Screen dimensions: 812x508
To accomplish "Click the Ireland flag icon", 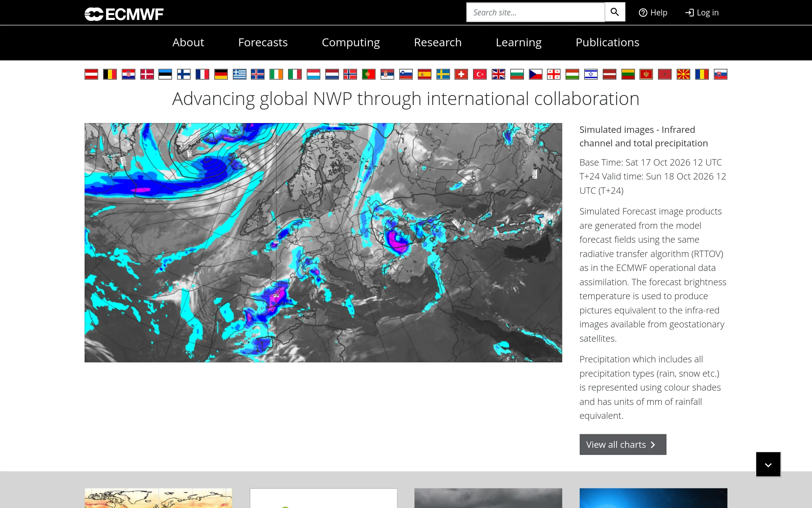I will pos(276,74).
